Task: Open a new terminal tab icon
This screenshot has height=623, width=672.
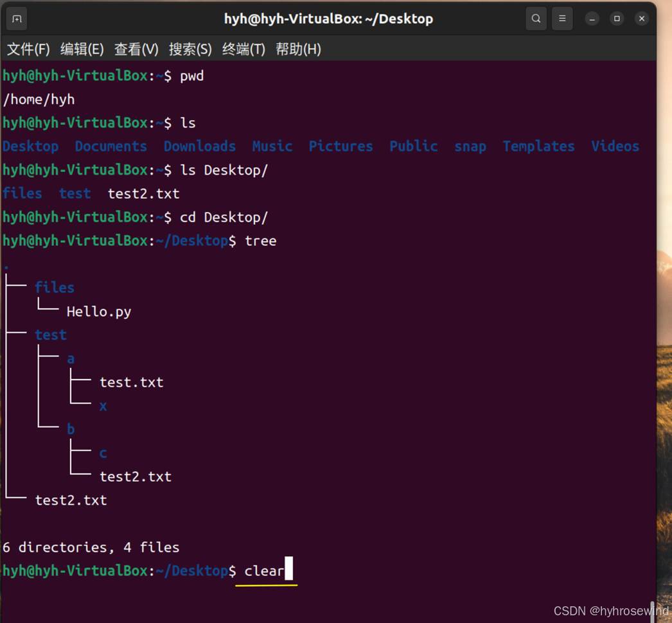Action: 17,19
